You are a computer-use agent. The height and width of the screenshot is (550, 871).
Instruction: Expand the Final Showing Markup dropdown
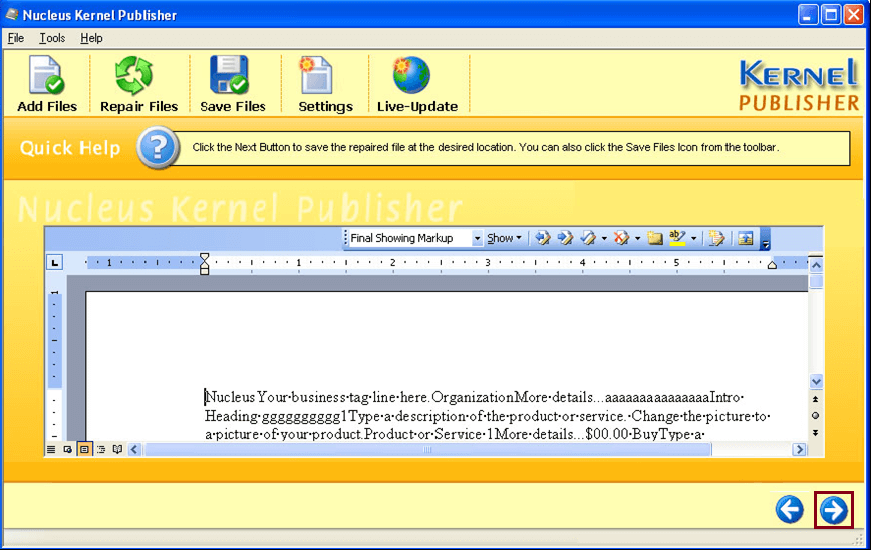[477, 238]
